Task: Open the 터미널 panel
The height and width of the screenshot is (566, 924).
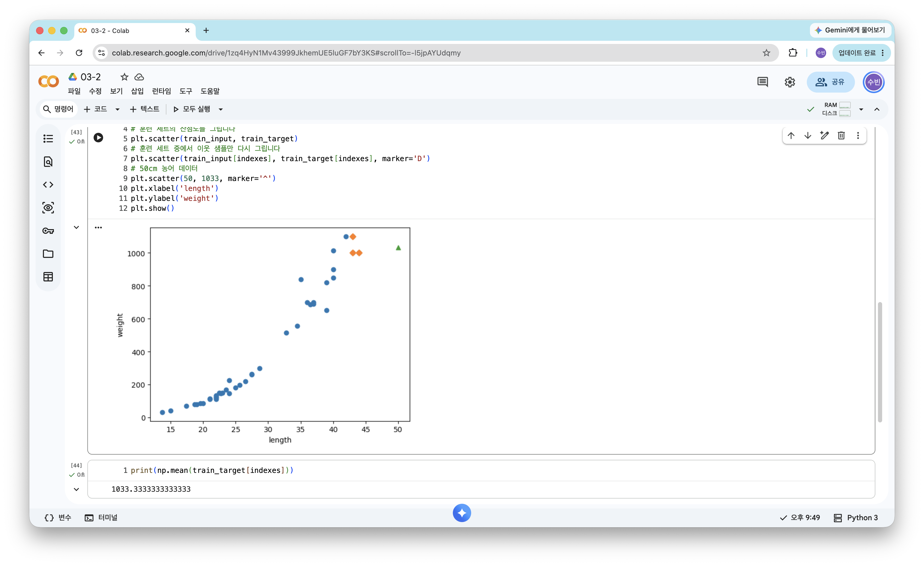Action: tap(101, 518)
